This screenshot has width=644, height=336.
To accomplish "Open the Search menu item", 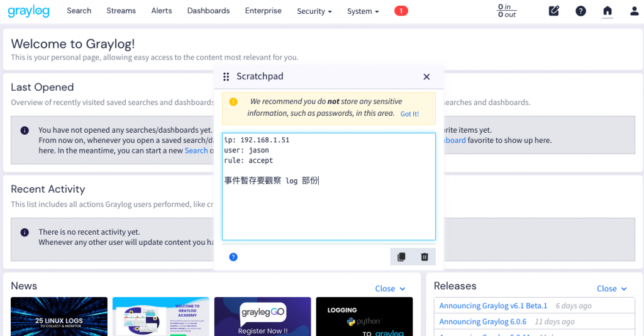I will [x=79, y=11].
